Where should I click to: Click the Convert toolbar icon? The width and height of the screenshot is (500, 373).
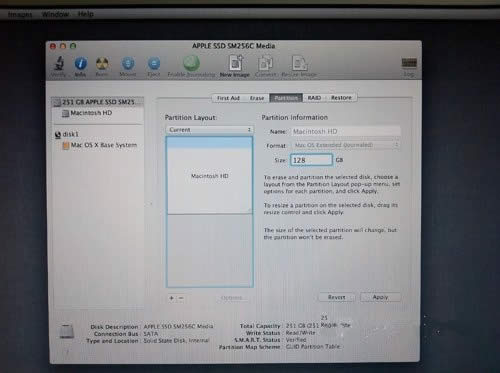tap(266, 63)
